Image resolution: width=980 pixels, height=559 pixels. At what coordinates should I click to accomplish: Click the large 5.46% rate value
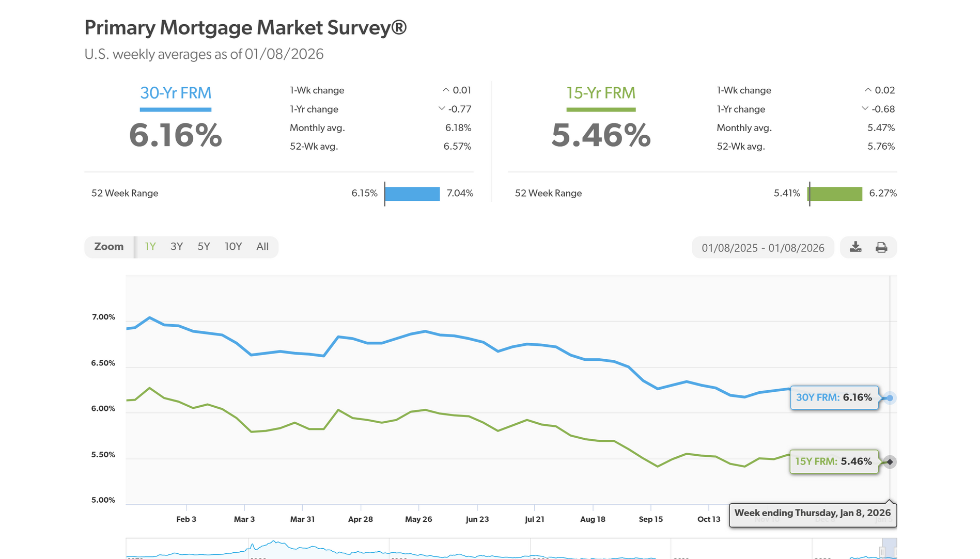point(601,135)
